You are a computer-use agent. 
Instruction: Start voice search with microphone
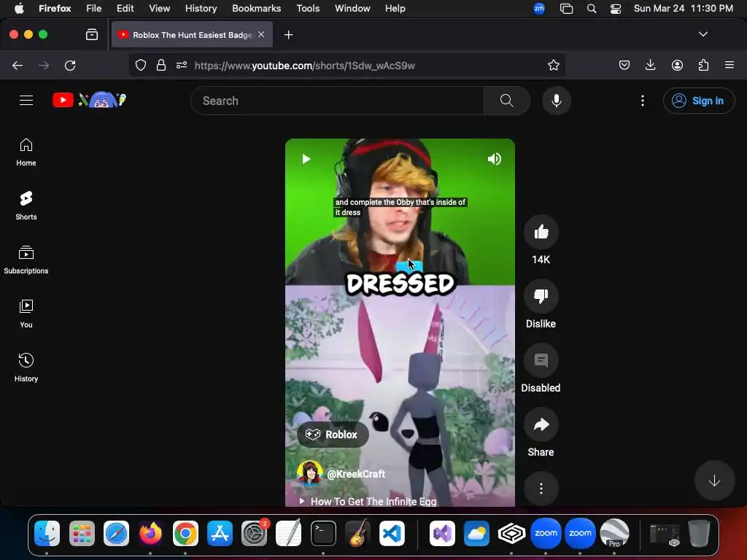pyautogui.click(x=557, y=101)
